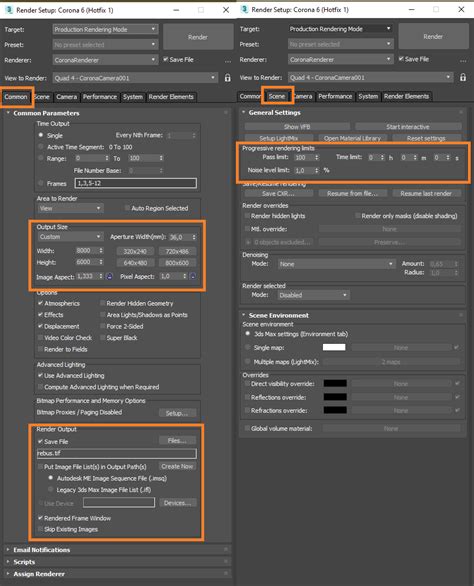Click Pass limit spinner field
The width and height of the screenshot is (474, 586).
(x=307, y=157)
